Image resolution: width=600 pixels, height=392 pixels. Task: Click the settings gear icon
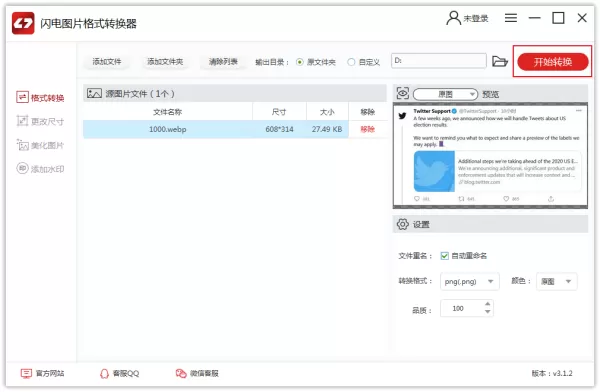tap(403, 224)
